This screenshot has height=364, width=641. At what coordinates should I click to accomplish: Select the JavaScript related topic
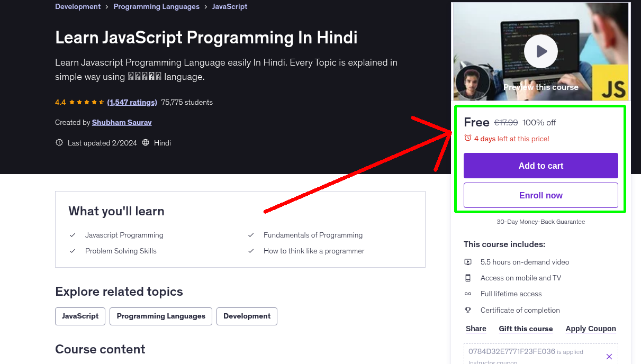(x=80, y=316)
